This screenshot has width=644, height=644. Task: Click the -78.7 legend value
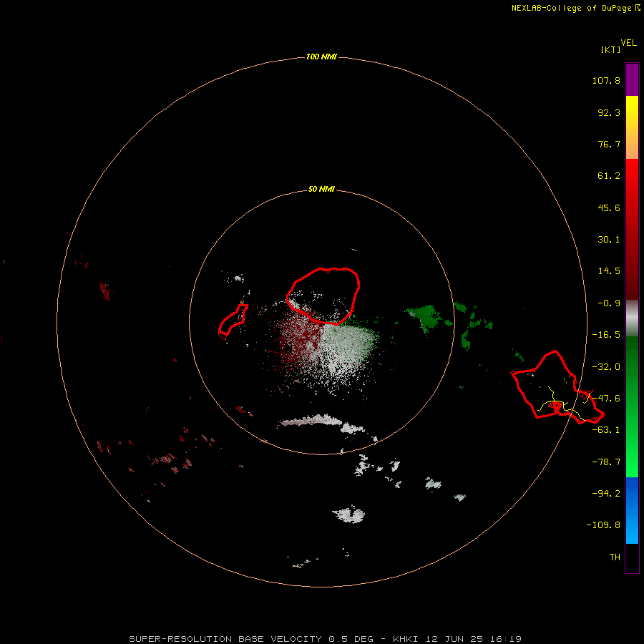606,462
